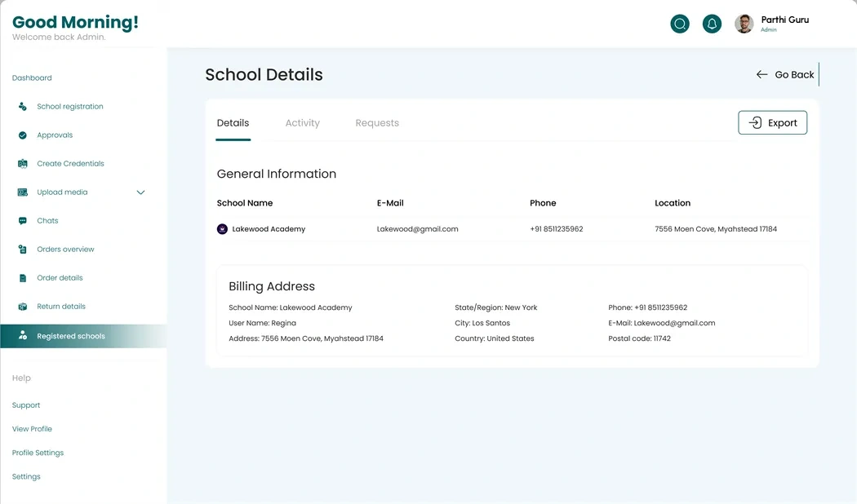Image resolution: width=857 pixels, height=504 pixels.
Task: Click the Chats speech bubble icon
Action: tap(22, 221)
